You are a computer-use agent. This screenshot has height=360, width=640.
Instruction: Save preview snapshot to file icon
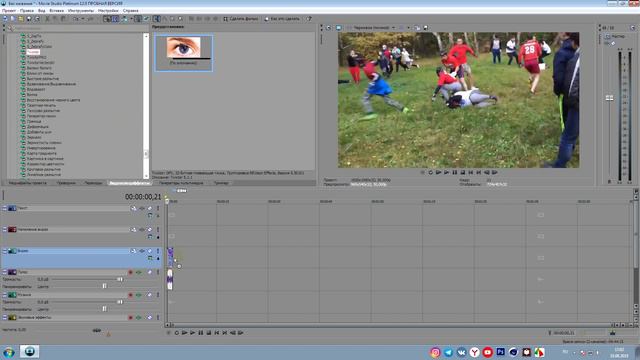click(426, 28)
